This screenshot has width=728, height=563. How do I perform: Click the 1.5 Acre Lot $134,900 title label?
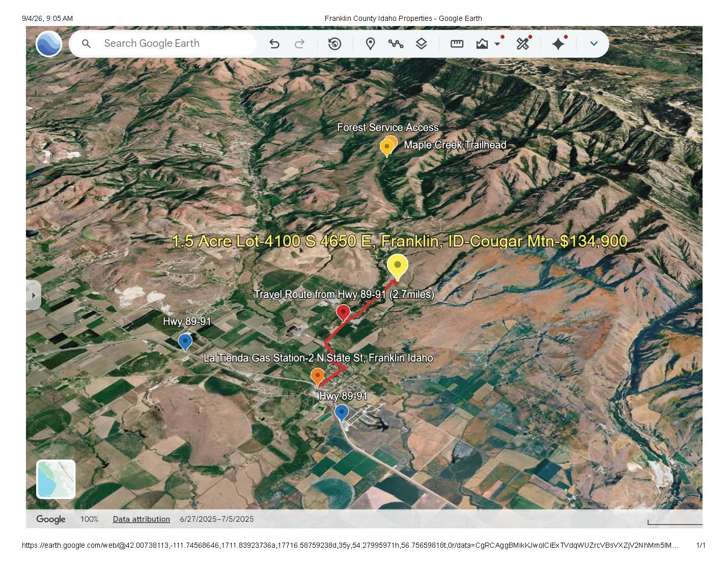pos(400,241)
